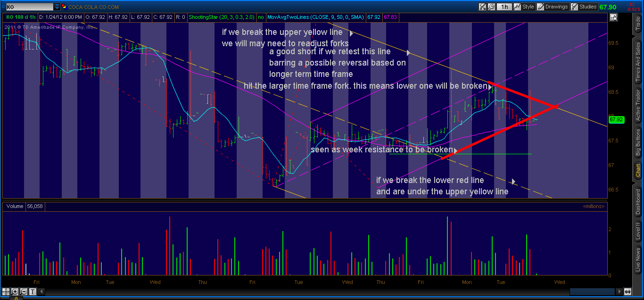Click the 67.92 green price bubble on axis

(x=617, y=120)
